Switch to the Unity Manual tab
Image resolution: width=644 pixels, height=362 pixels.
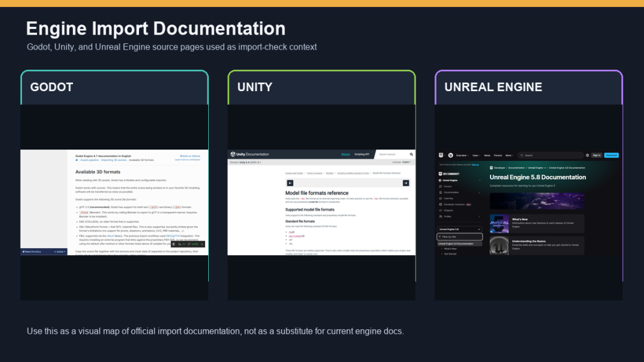point(345,155)
